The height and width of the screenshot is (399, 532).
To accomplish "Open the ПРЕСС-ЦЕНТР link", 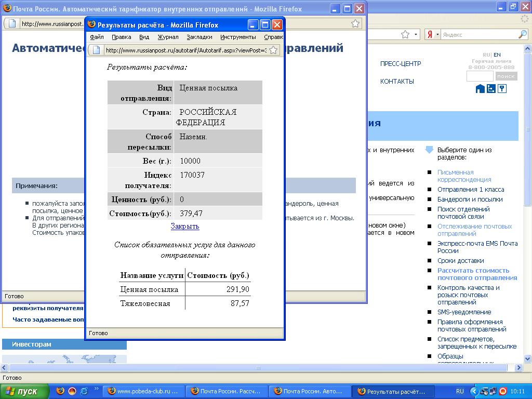I will point(401,64).
